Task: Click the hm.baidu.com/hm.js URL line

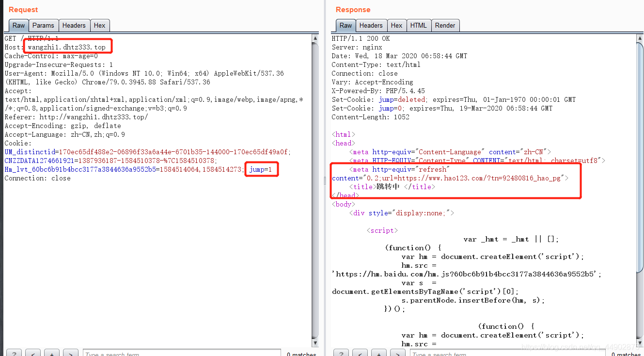Action: (x=467, y=274)
